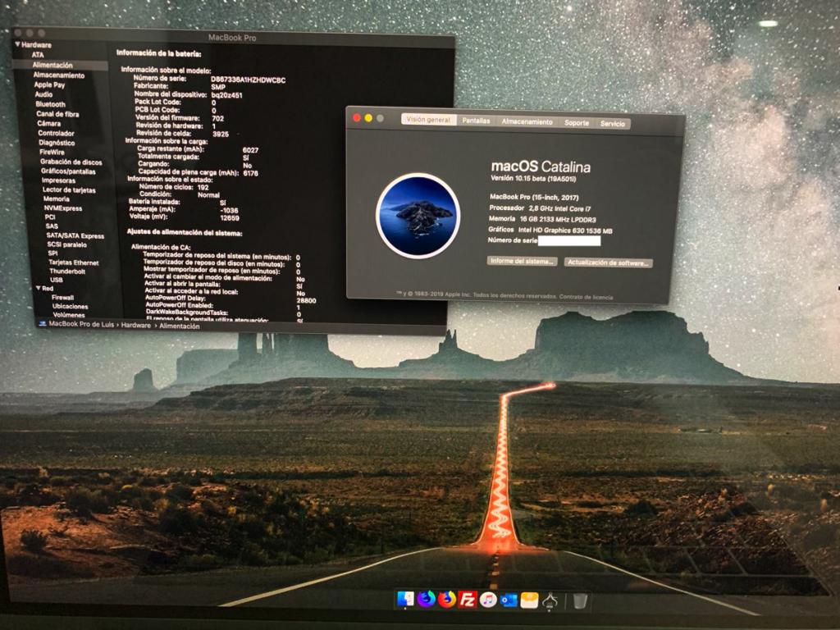840x630 pixels.
Task: Launch Outlook from the Dock
Action: [x=509, y=600]
